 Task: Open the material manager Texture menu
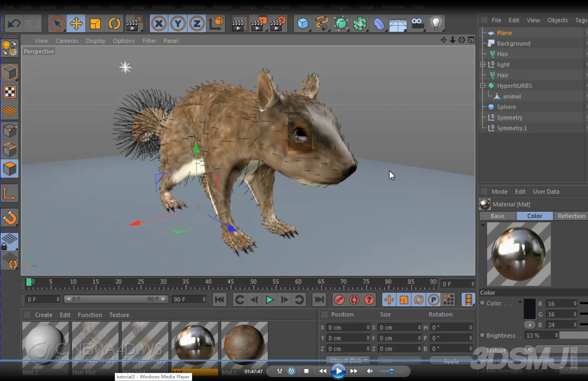point(119,315)
